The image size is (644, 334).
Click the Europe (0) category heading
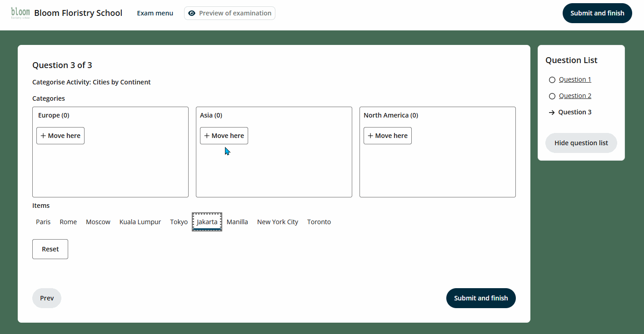(x=54, y=115)
